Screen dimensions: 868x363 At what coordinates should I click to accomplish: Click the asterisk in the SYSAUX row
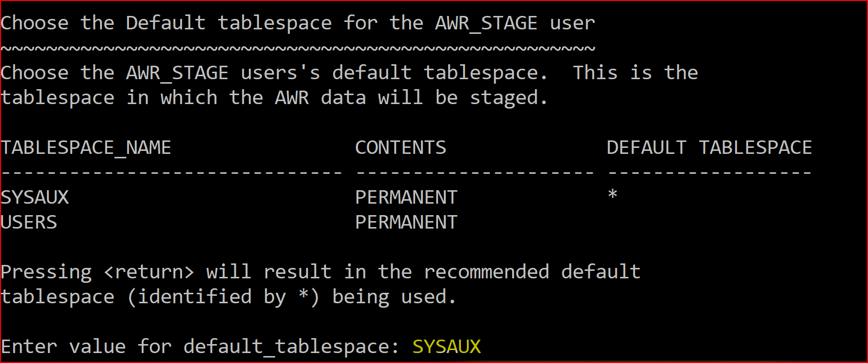pos(613,195)
